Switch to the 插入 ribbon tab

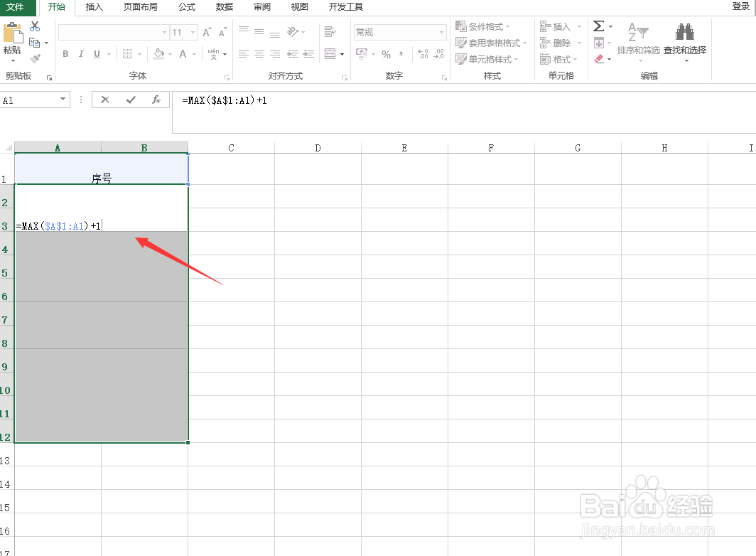(94, 7)
